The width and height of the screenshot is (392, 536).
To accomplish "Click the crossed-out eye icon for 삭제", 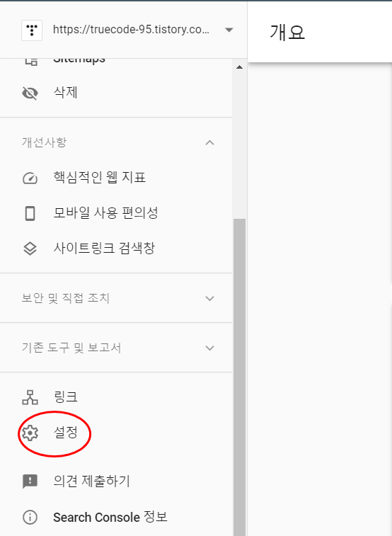I will tap(30, 93).
